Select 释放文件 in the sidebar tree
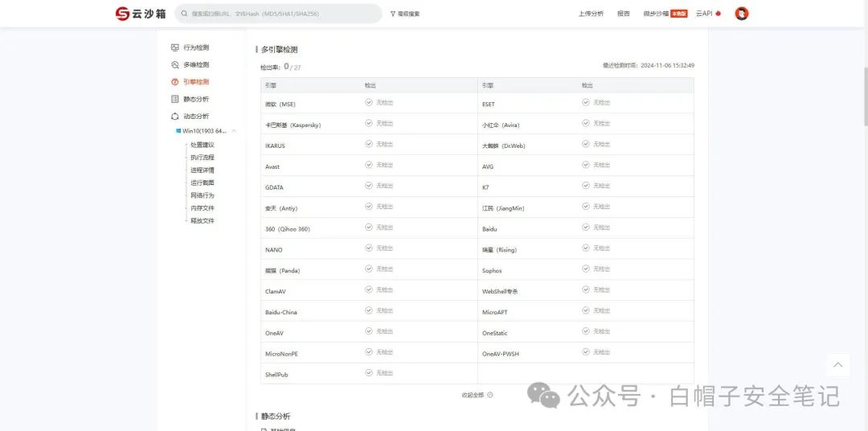 202,220
